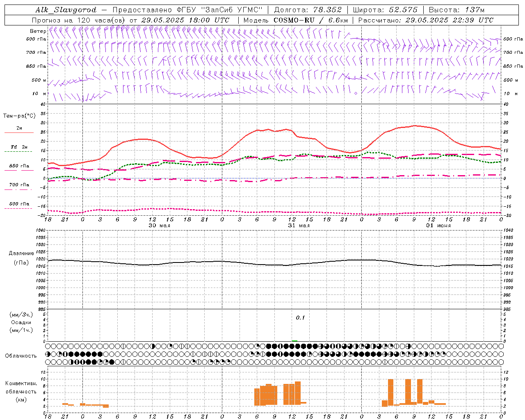Select the Модель COSMO-RU / 6.6км label
Image resolution: width=525 pixels, height=420 pixels.
(x=296, y=20)
